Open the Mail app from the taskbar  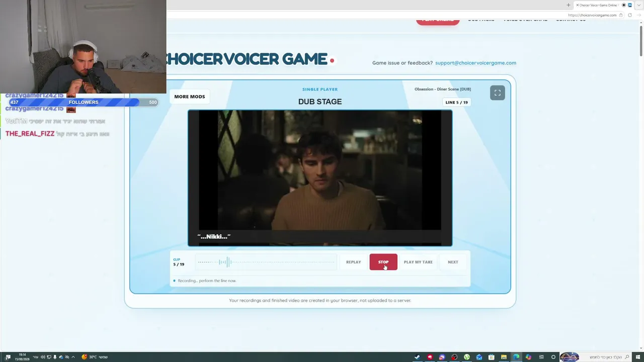point(479,357)
